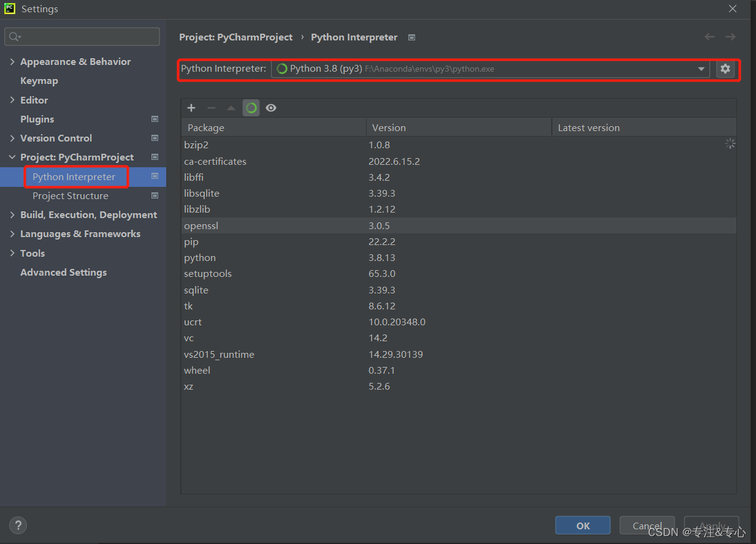Collapse Project: PyCharmProject section

click(12, 157)
